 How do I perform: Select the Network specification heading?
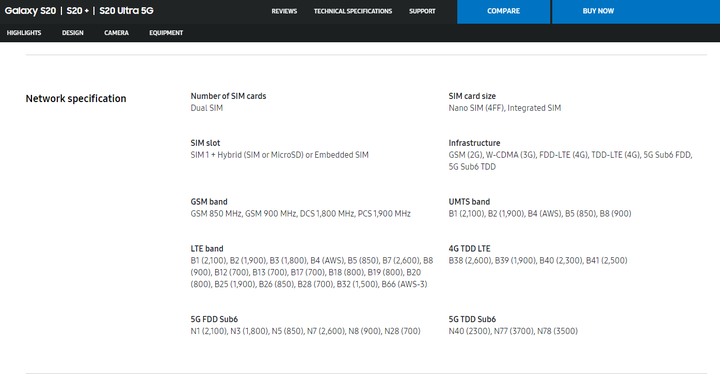[76, 98]
